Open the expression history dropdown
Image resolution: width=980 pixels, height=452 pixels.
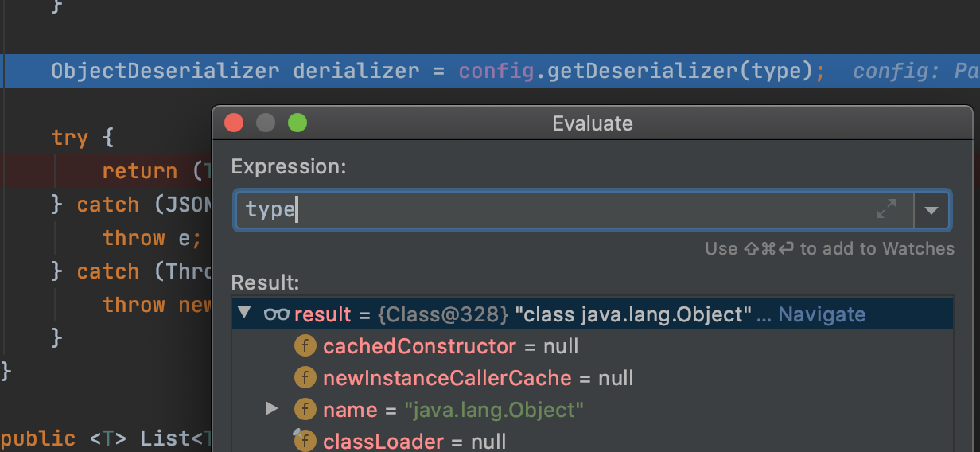coord(931,210)
